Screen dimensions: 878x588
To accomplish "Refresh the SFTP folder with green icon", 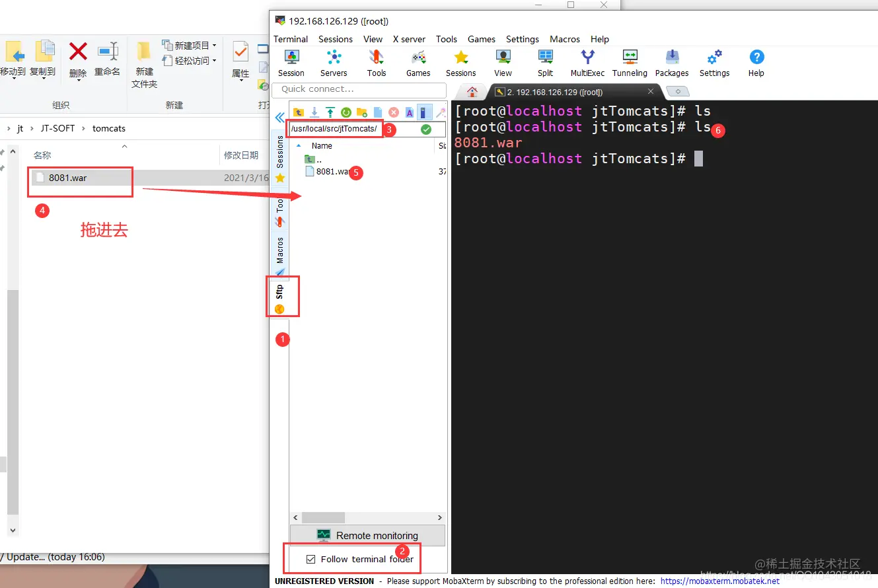I will [346, 112].
